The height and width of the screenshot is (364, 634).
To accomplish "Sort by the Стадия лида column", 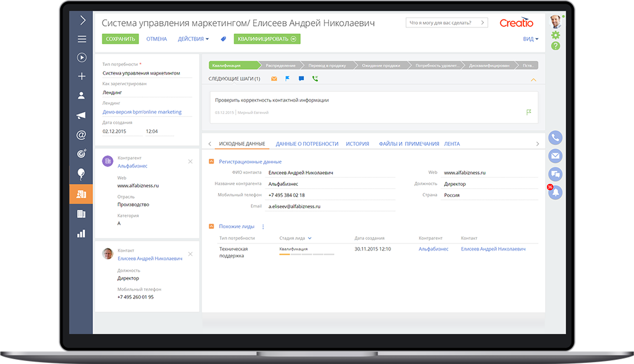I will pos(295,238).
